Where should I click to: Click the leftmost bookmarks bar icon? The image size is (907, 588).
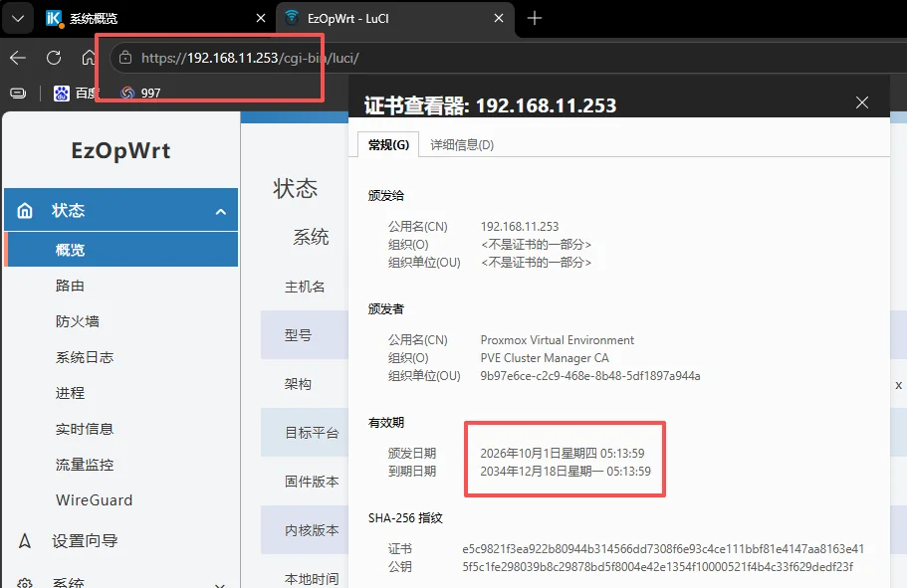click(18, 94)
